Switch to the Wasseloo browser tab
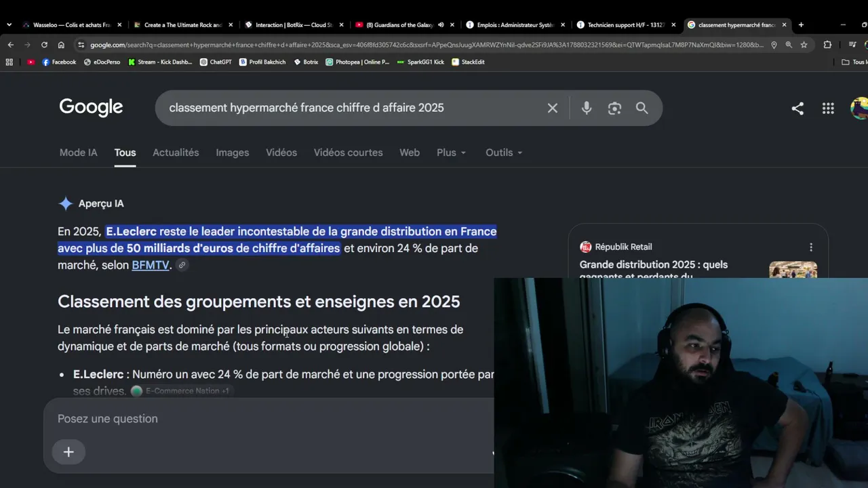 click(71, 25)
